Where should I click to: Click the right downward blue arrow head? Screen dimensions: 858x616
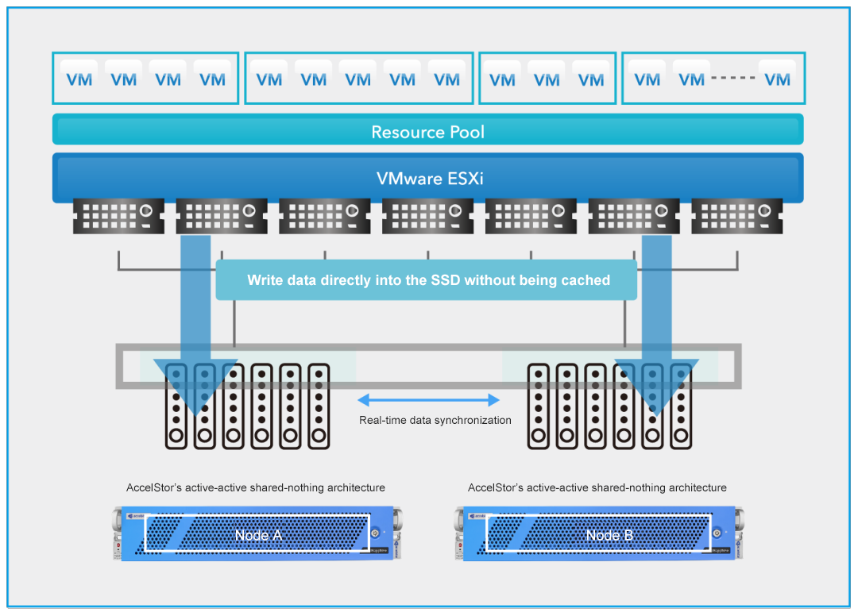tap(656, 389)
